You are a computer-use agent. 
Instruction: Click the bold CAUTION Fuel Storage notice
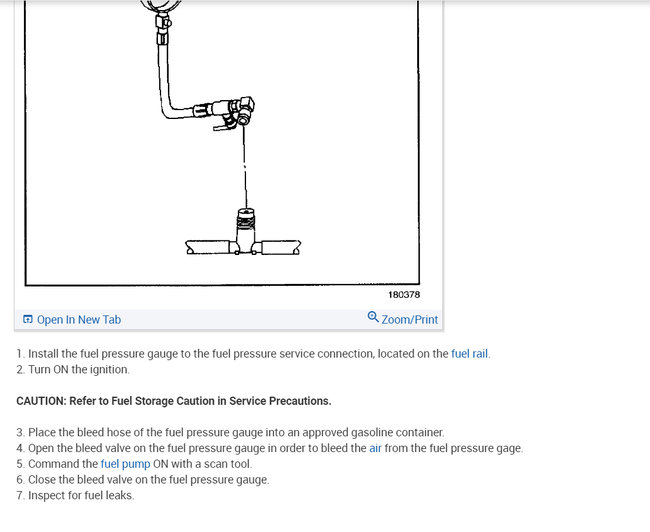coord(174,401)
